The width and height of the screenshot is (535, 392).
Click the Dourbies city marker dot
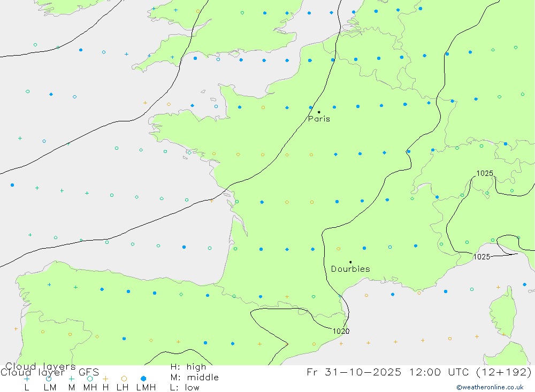click(x=350, y=262)
